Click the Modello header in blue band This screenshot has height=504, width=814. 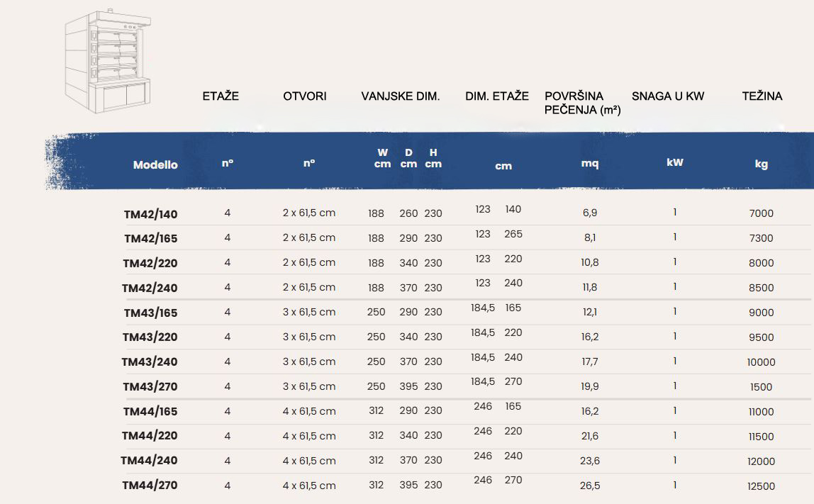[x=155, y=165]
